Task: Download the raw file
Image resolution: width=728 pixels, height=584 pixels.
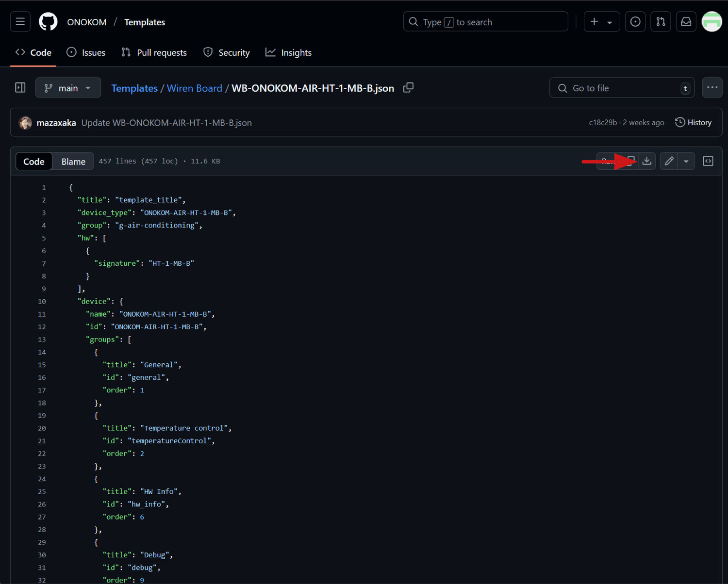Action: (x=647, y=161)
